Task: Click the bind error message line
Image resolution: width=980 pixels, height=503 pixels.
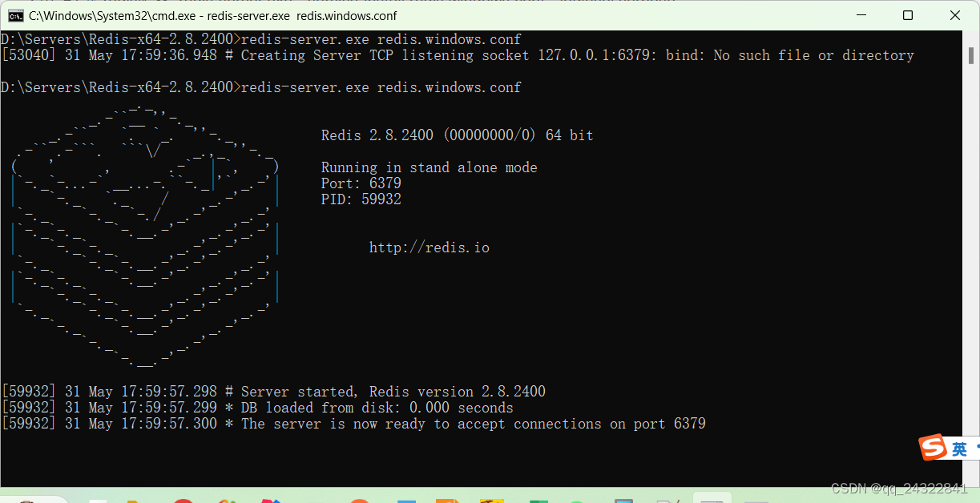Action: click(x=457, y=54)
